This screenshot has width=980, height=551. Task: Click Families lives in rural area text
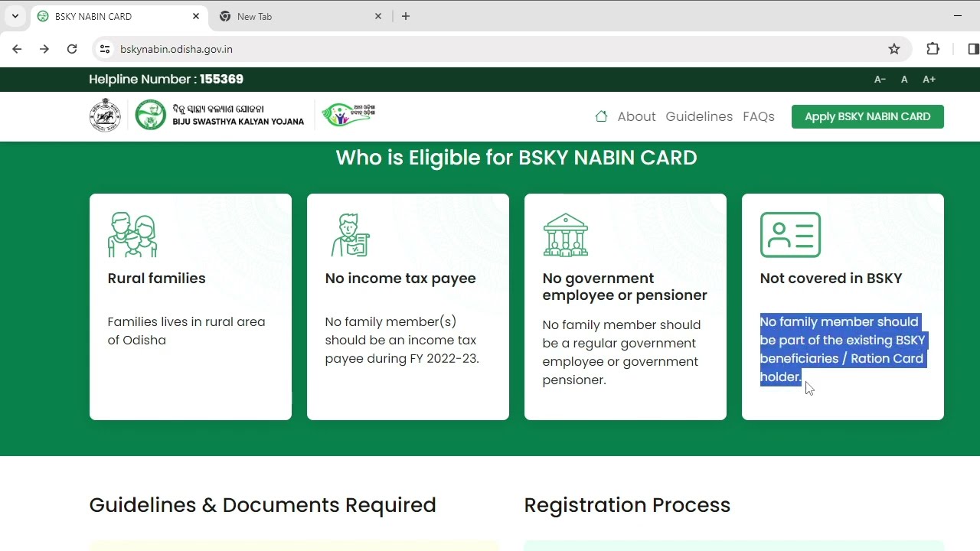(x=186, y=331)
